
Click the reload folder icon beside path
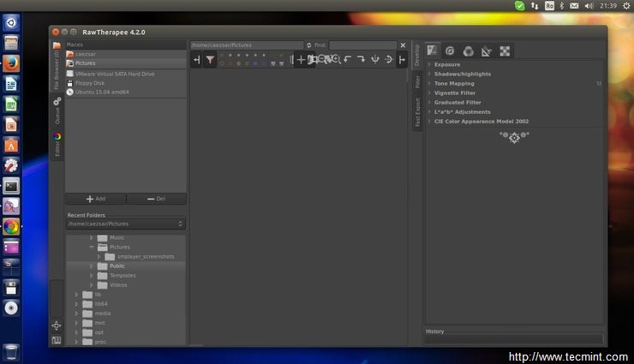[309, 45]
